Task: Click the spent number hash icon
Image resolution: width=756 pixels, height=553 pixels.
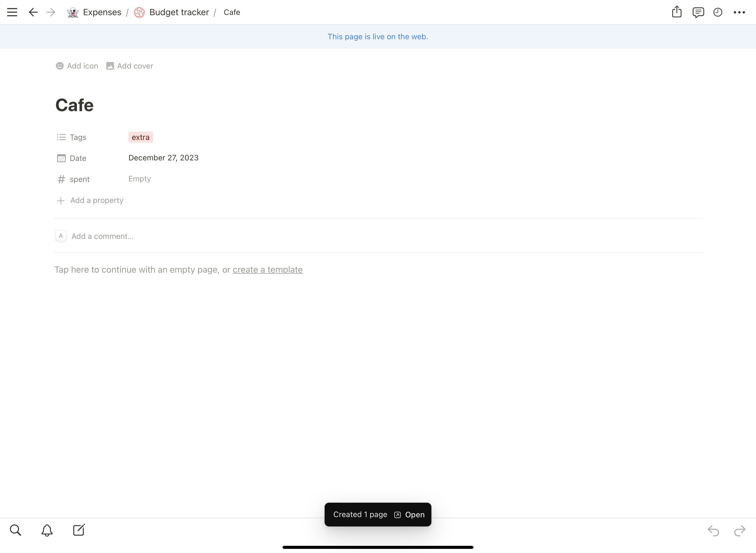Action: (x=61, y=179)
